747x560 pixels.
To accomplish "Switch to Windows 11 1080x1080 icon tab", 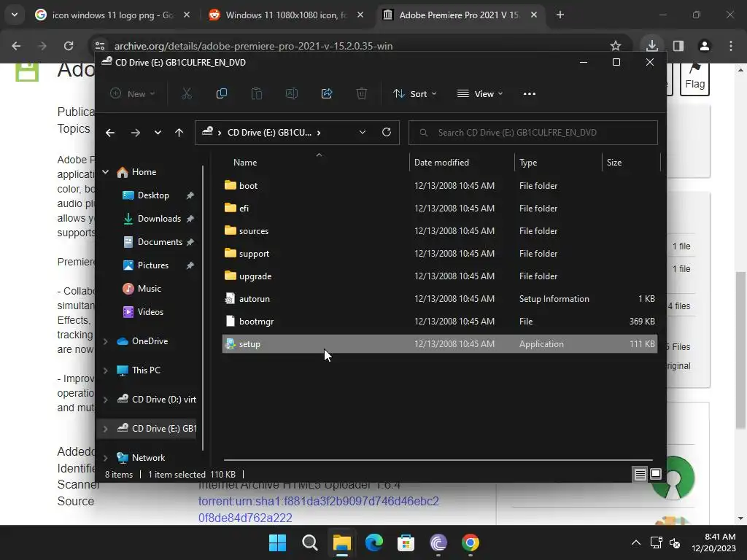I will click(x=286, y=15).
